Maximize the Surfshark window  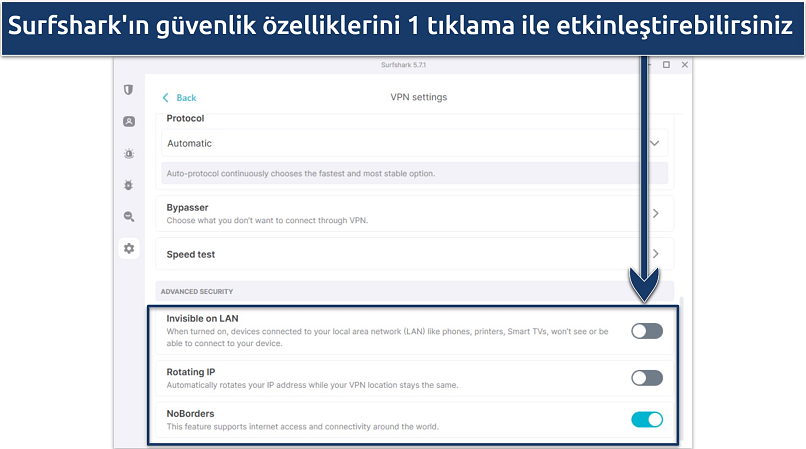pyautogui.click(x=666, y=65)
